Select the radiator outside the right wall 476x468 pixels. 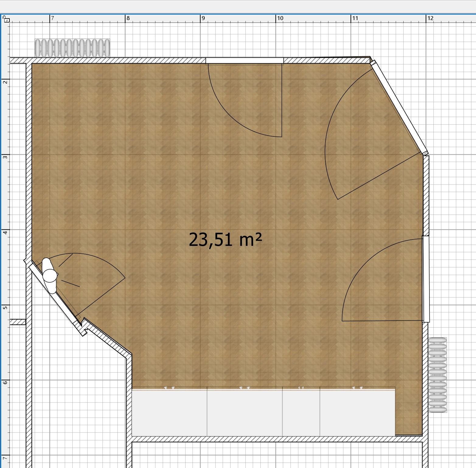click(437, 375)
